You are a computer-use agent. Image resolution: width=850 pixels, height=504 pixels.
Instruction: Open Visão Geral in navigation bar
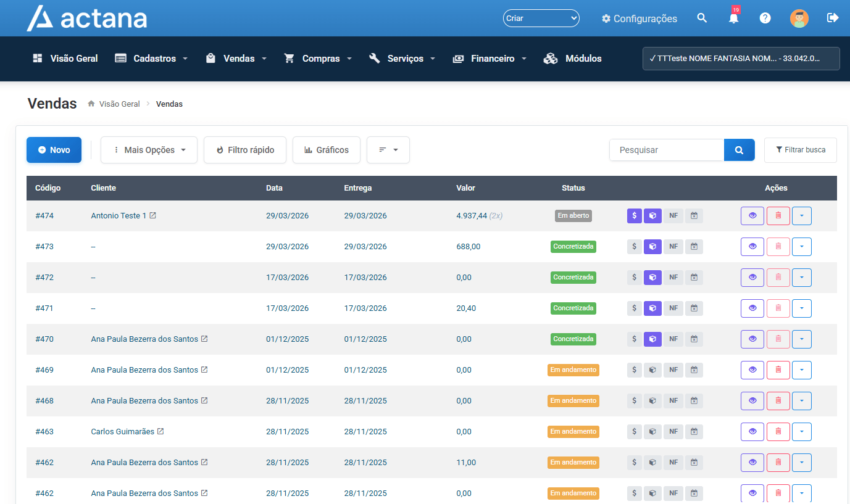click(65, 59)
